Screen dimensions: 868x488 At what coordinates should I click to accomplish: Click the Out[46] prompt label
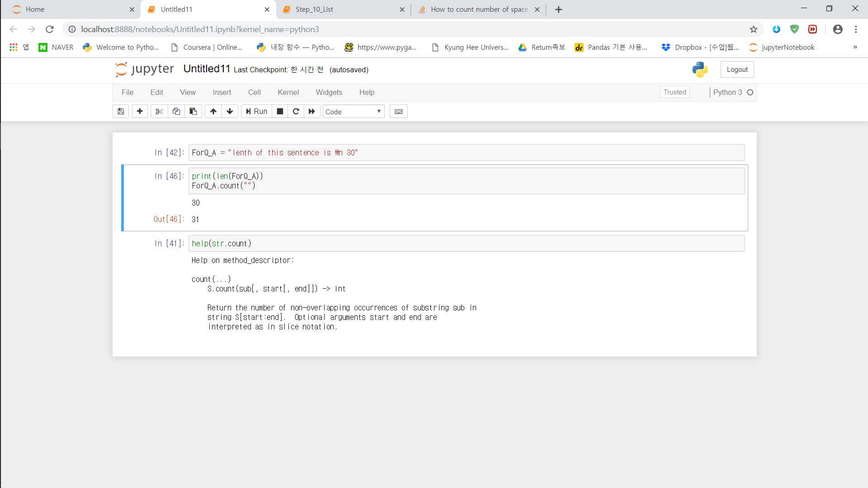click(x=169, y=219)
